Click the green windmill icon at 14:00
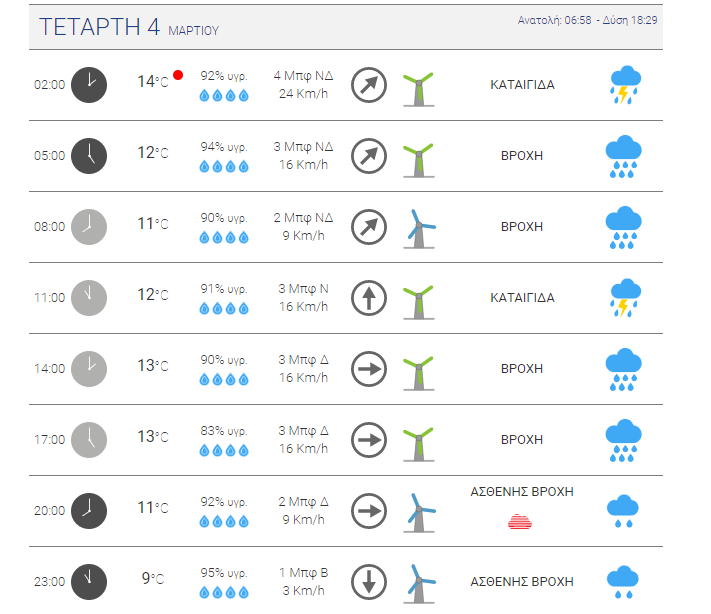 (419, 373)
